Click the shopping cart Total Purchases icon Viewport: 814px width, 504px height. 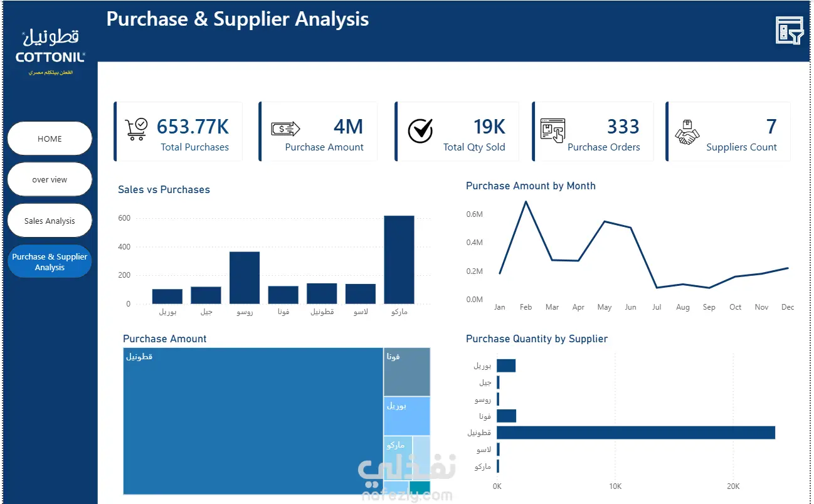pos(136,128)
